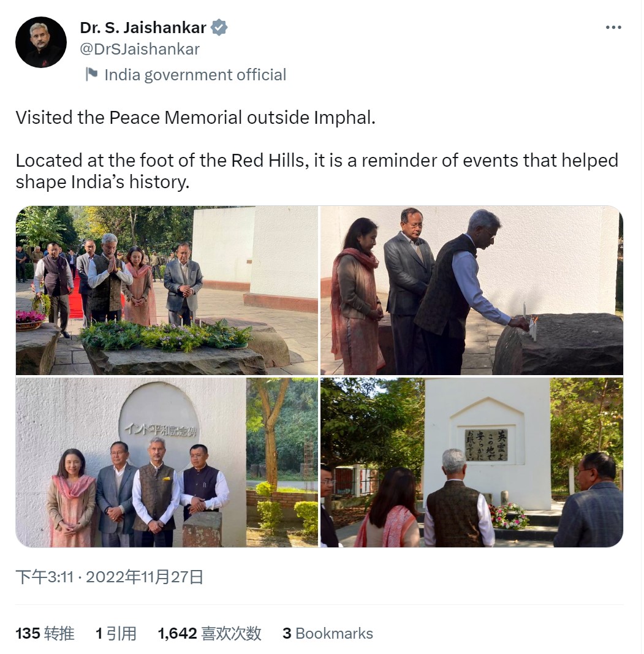Viewport: 644px width, 654px height.
Task: Click the Red Hills sentence in tweet
Action: (x=317, y=171)
